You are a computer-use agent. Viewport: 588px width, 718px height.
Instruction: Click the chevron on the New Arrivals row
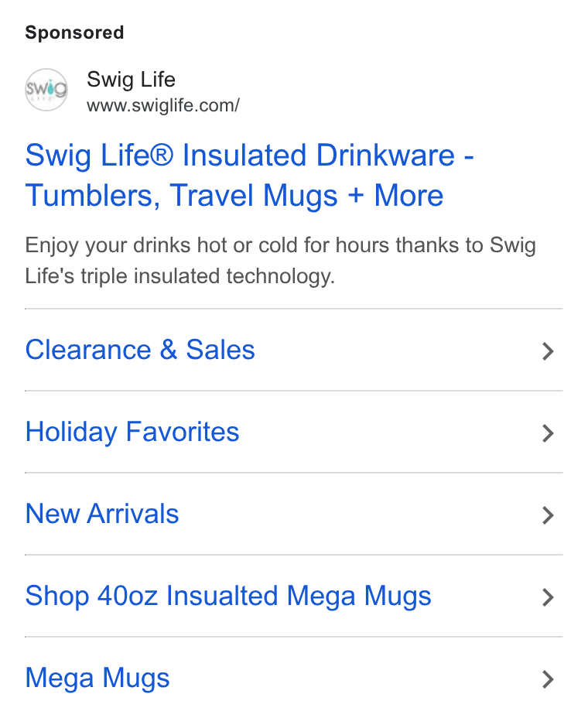coord(549,515)
